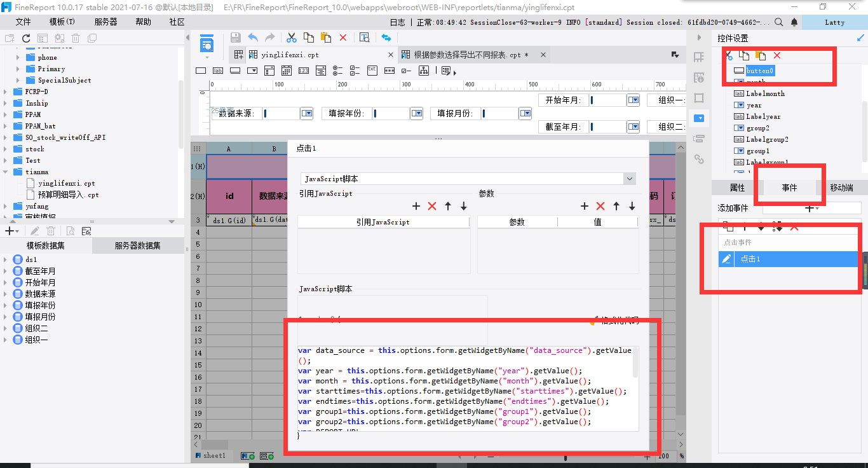Insert a label widget from widget bar

tap(218, 70)
